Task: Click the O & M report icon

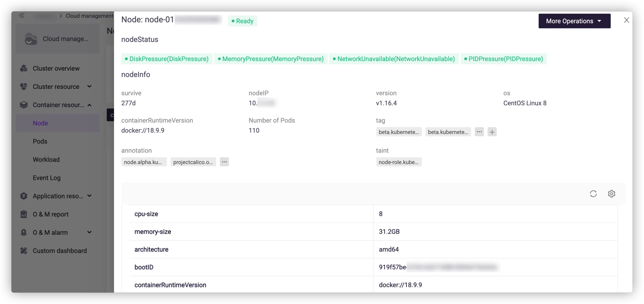Action: (x=24, y=214)
